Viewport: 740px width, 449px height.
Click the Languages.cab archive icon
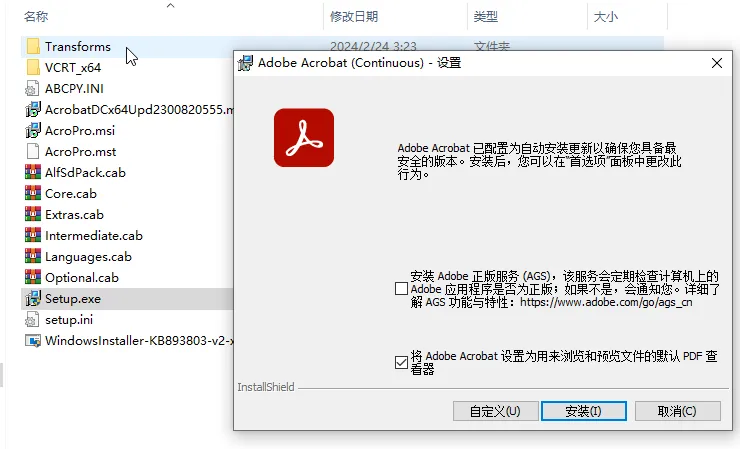tap(33, 256)
